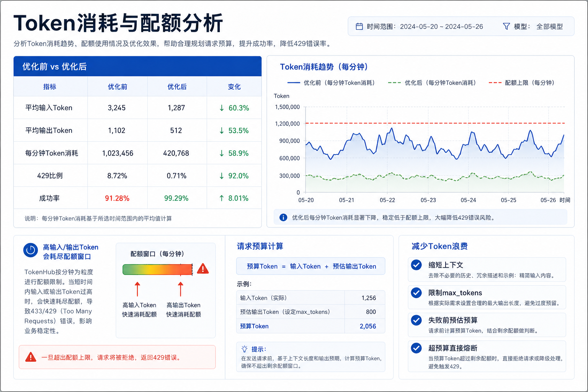Click the green 99.29% success rate
This screenshot has height=392, width=588.
point(176,198)
